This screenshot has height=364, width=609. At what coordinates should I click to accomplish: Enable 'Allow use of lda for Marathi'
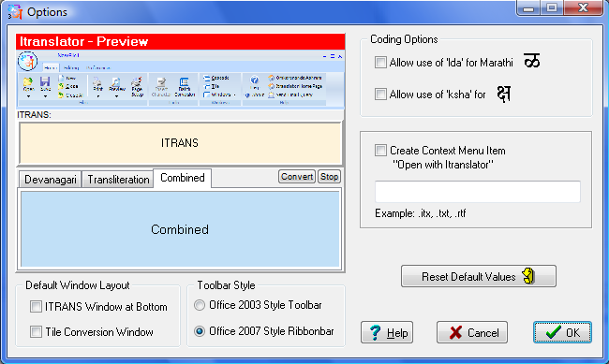[x=380, y=63]
